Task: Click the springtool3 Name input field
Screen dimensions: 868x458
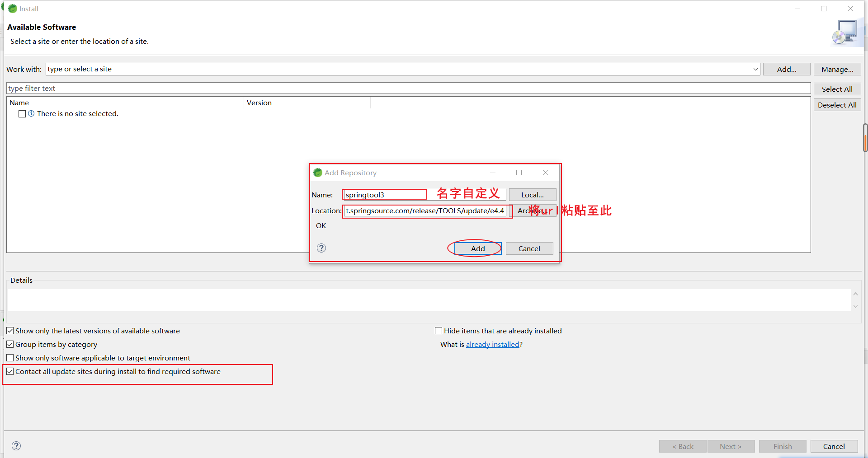Action: [384, 194]
